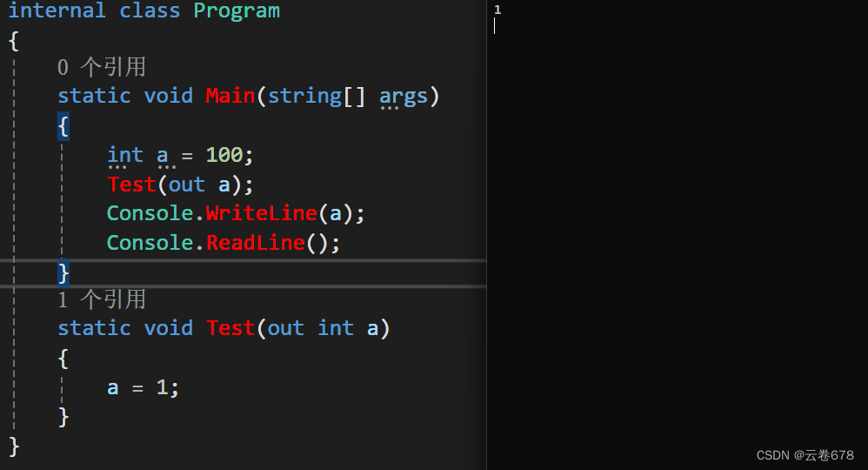Click the 'a = 1;' assignment line

(143, 387)
